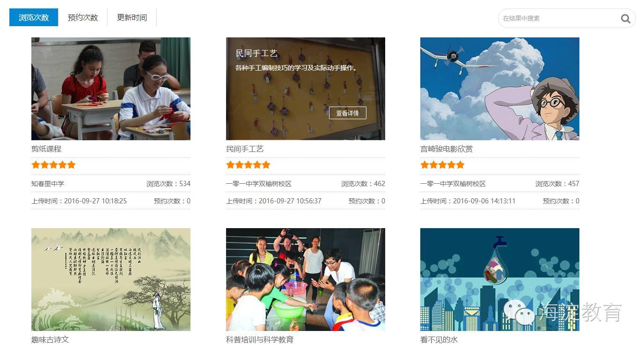Viewport: 644px width, 345px height.
Task: Click the 科普培训与科学教育 title link
Action: [260, 339]
